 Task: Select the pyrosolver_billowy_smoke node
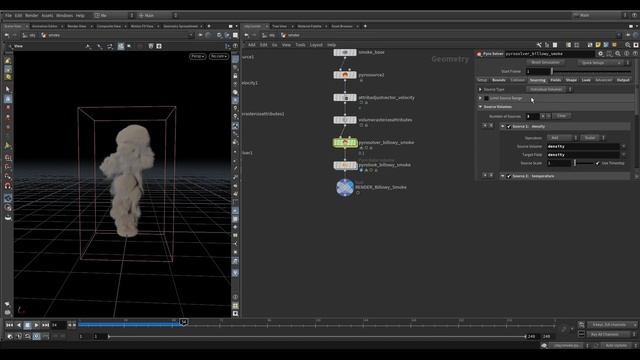coord(345,142)
